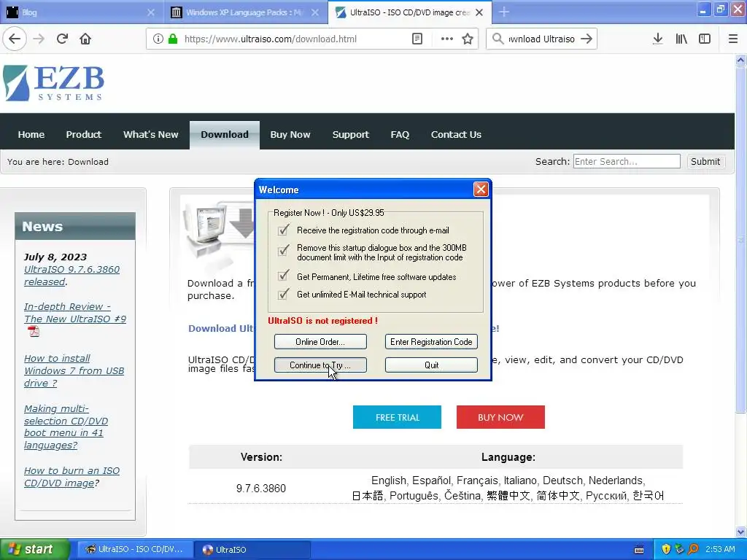747x560 pixels.
Task: Click the safely remove hardware tray icon
Action: (679, 549)
